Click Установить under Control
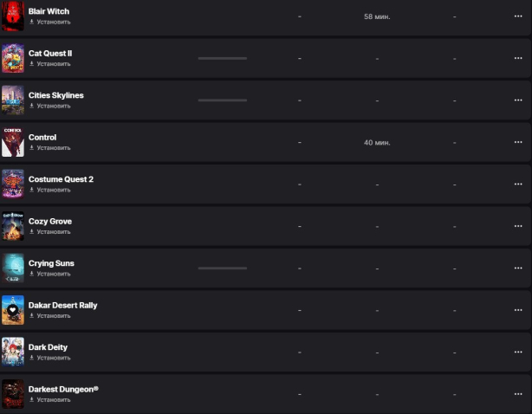532x414 pixels. coord(50,148)
